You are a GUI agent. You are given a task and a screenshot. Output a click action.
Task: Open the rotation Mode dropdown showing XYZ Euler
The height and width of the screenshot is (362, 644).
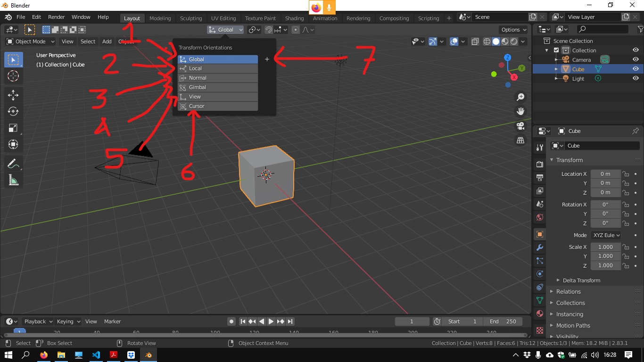pyautogui.click(x=606, y=235)
